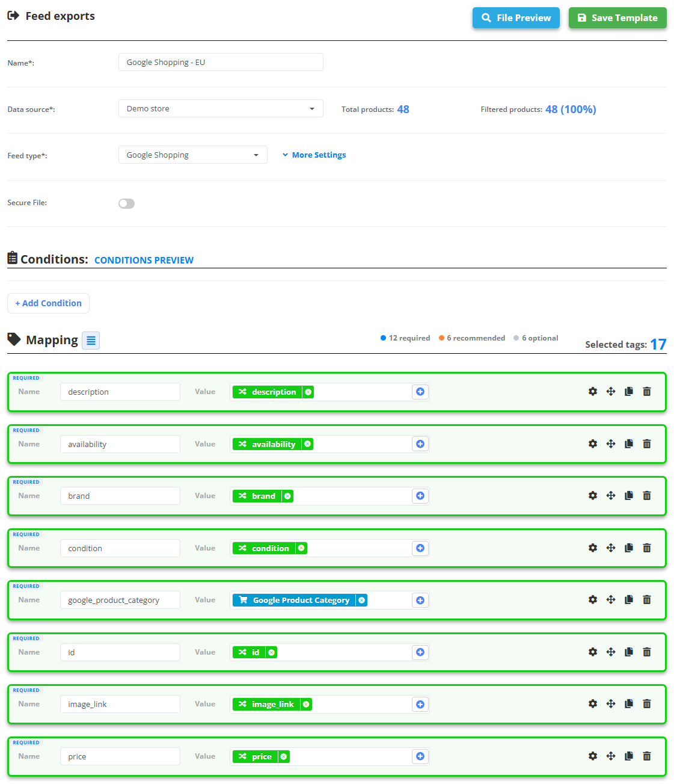Edit the image_link name field

120,704
